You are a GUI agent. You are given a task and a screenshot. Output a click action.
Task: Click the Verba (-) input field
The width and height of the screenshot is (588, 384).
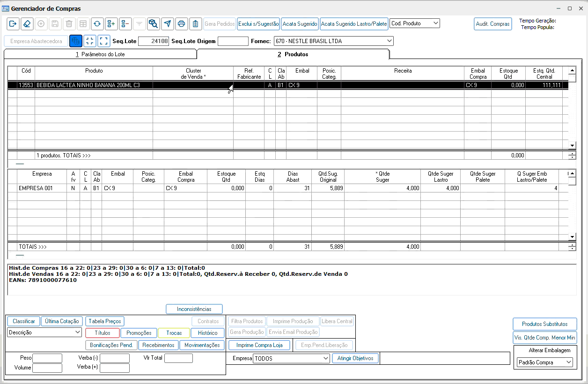(115, 358)
